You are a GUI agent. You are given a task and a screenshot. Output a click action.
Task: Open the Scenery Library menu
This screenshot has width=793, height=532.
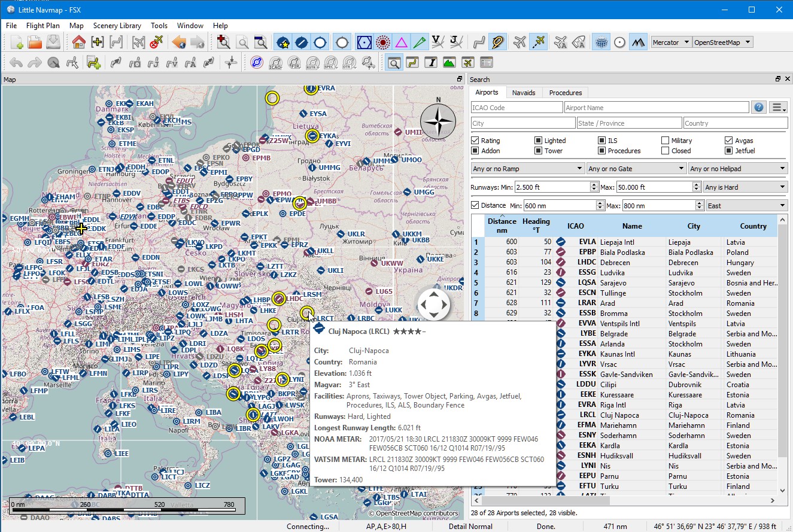click(x=117, y=26)
